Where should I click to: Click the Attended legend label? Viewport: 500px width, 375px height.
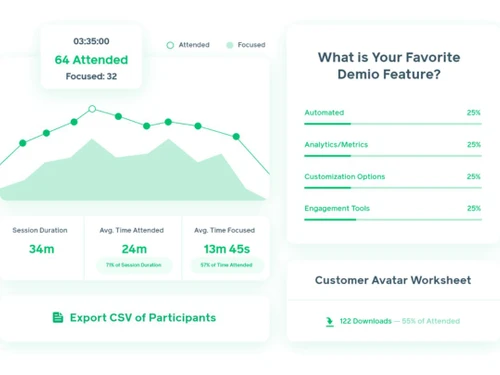click(194, 45)
